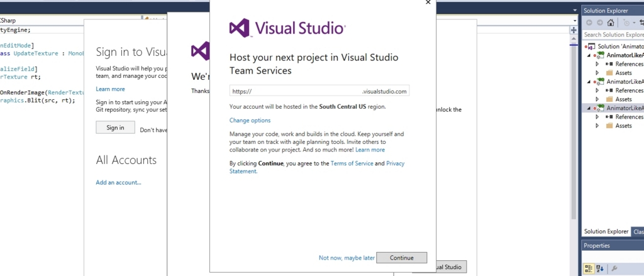The width and height of the screenshot is (644, 276).
Task: Click the Forward arrow in Solution Explorer toolbar
Action: pyautogui.click(x=599, y=23)
